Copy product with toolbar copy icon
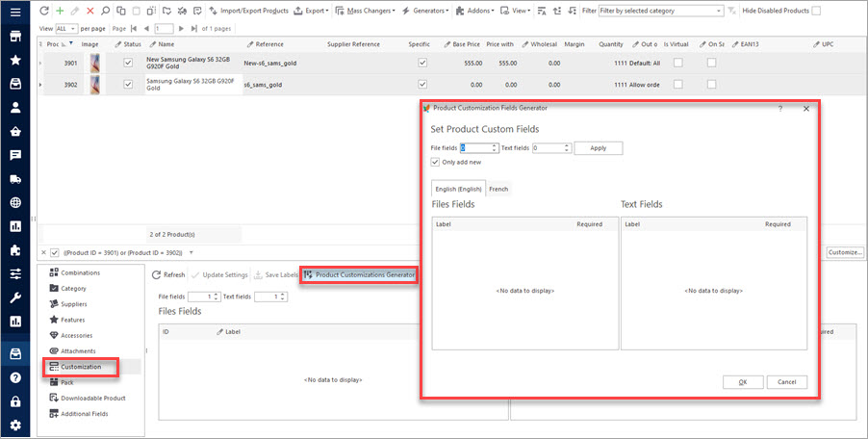 [x=121, y=11]
